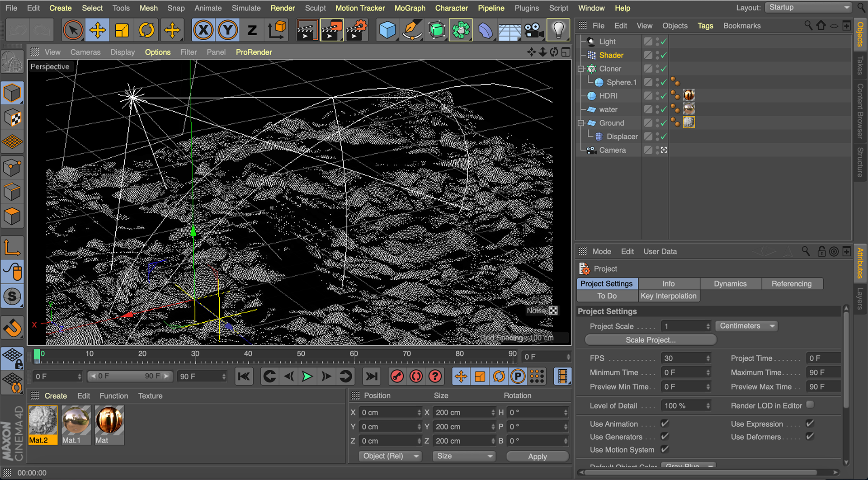Jump to end of animation
The width and height of the screenshot is (868, 480).
click(371, 376)
